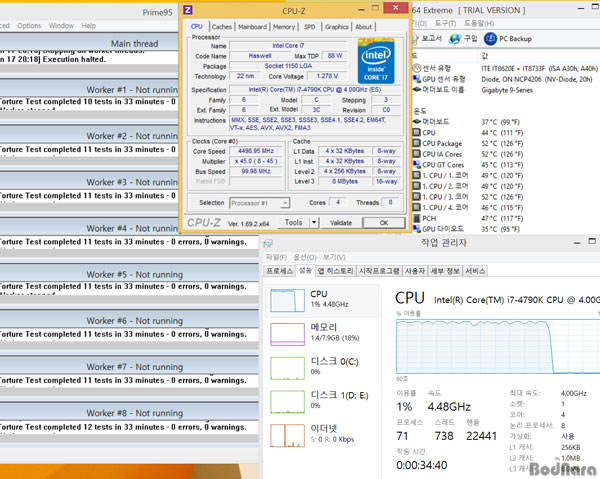Click the Core Speed 4498.95 MHz field
Screen dimensions: 600x479
[256, 151]
